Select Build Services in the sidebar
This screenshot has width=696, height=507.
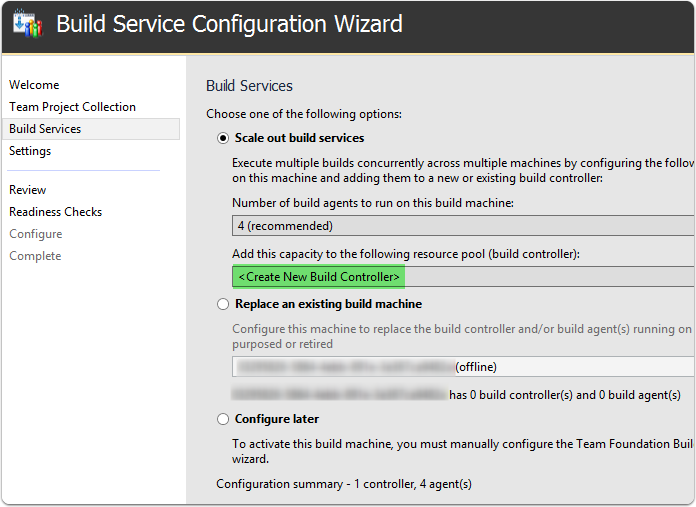tap(45, 129)
